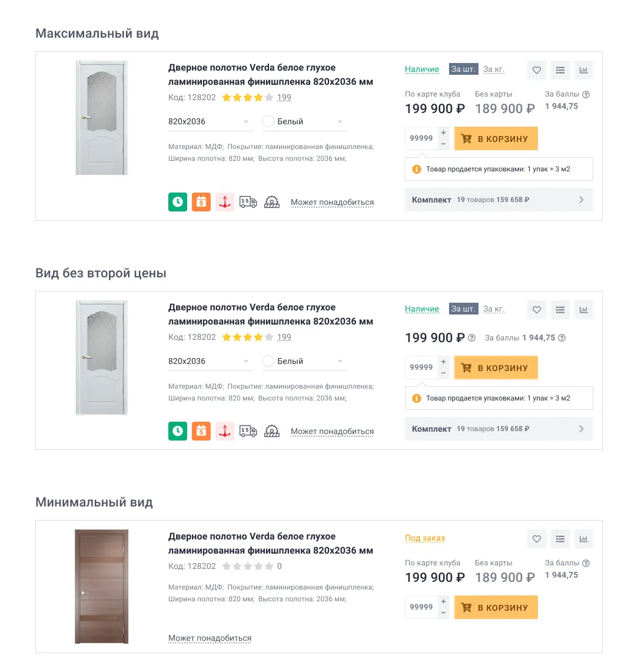Expand the Комплект row in Максимальный вид card
Viewport: 638px width, 672px height.
(499, 200)
